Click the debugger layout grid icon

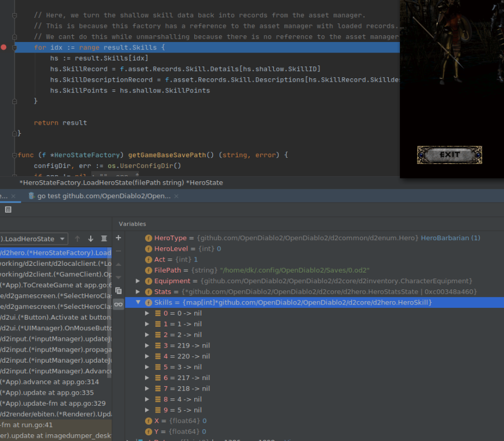coord(8,209)
